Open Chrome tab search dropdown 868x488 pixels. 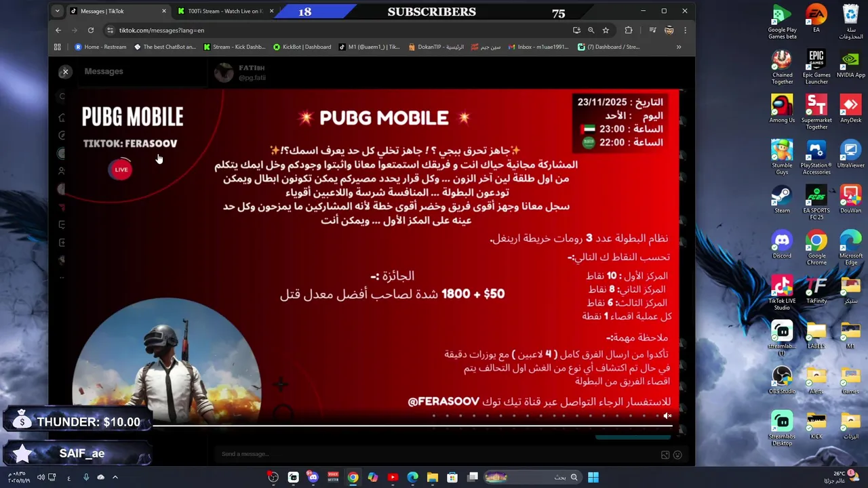57,11
